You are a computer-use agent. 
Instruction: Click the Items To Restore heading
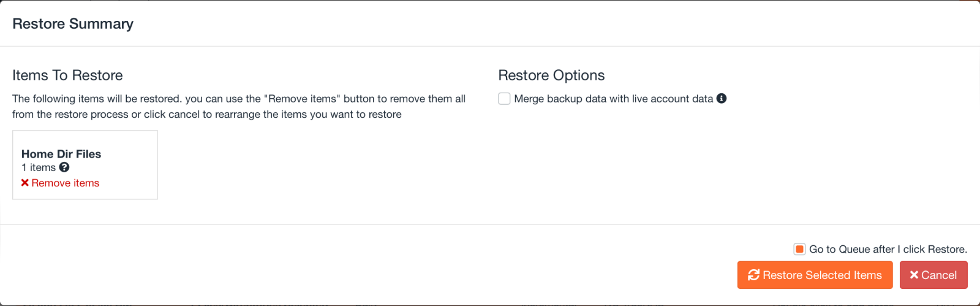[x=67, y=75]
